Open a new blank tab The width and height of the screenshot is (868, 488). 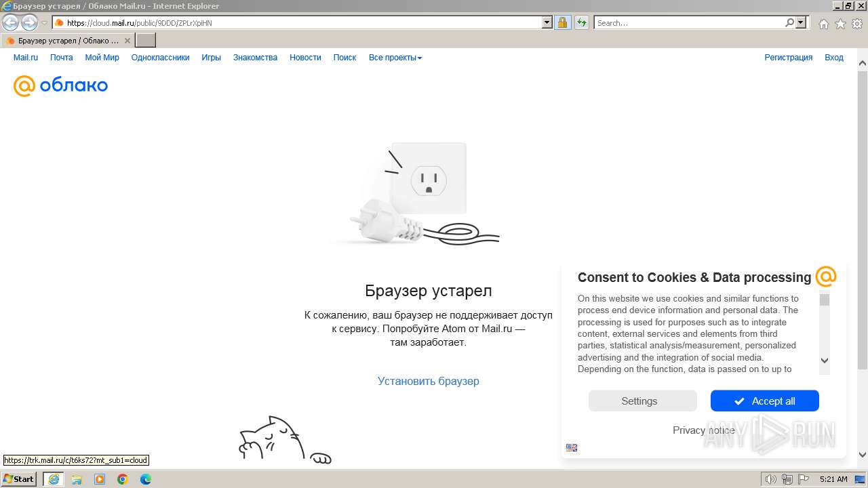pyautogui.click(x=146, y=41)
